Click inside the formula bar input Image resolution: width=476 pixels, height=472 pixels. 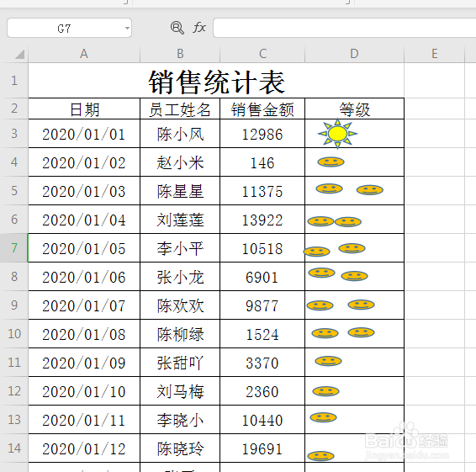(345, 28)
